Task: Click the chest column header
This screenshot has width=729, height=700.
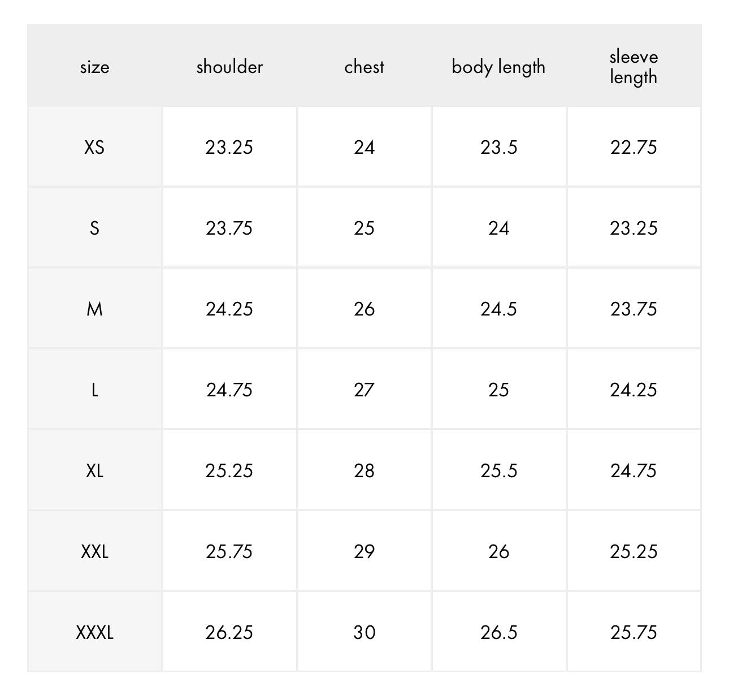Action: (x=364, y=67)
